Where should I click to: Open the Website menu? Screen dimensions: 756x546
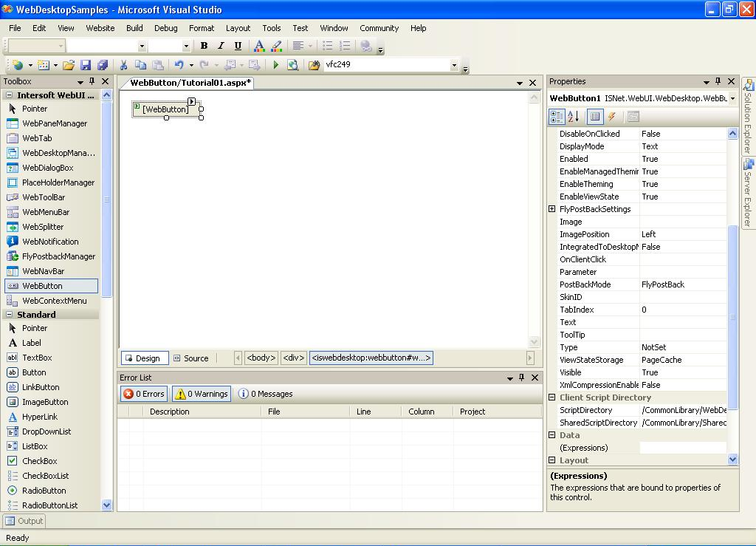pyautogui.click(x=100, y=28)
